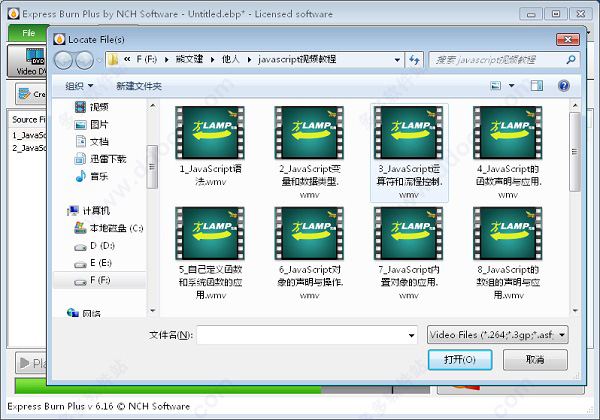Click F (F:) in the breadcrumb path
The height and width of the screenshot is (420, 600).
coord(147,59)
